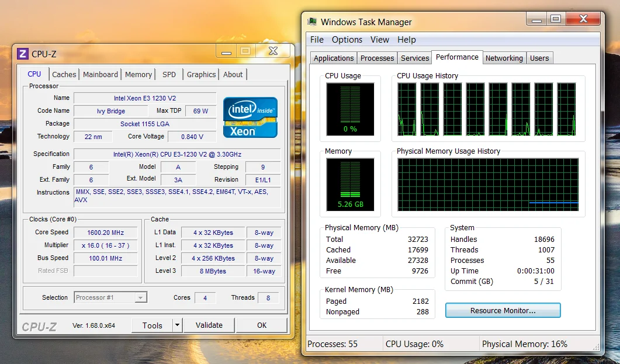The height and width of the screenshot is (364, 620).
Task: Click the Cores value 4
Action: (x=205, y=297)
